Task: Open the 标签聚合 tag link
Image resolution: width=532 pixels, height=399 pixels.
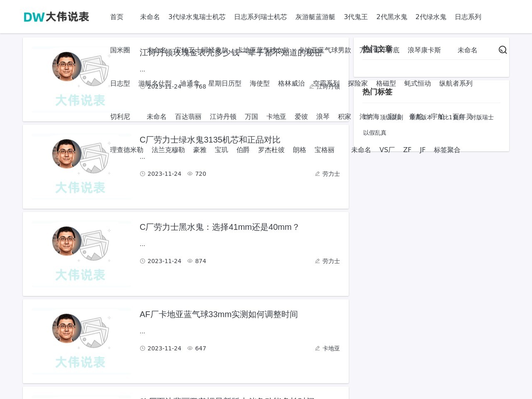Action: point(447,150)
